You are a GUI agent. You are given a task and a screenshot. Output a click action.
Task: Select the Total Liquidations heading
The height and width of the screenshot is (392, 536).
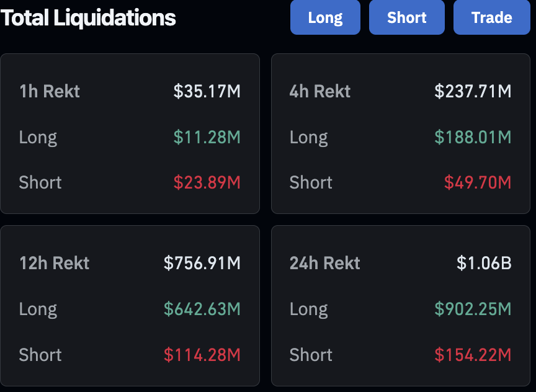[x=88, y=18]
